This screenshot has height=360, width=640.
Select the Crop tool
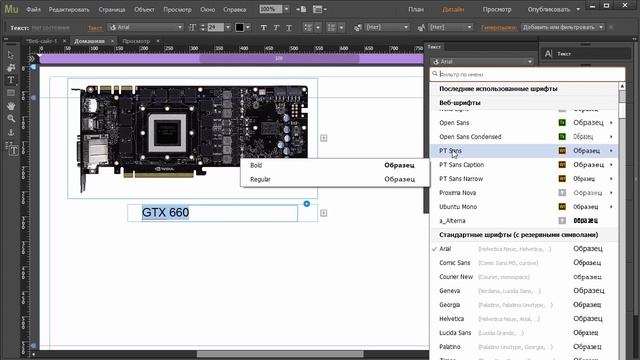pos(11,67)
